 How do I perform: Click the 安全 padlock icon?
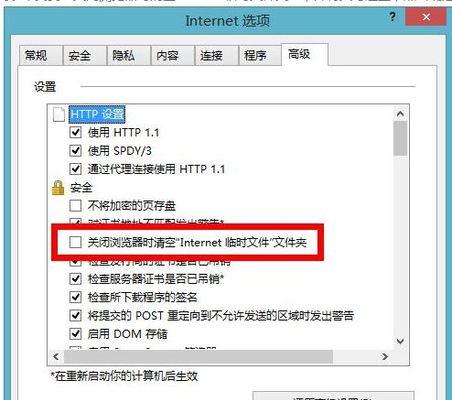(x=58, y=188)
